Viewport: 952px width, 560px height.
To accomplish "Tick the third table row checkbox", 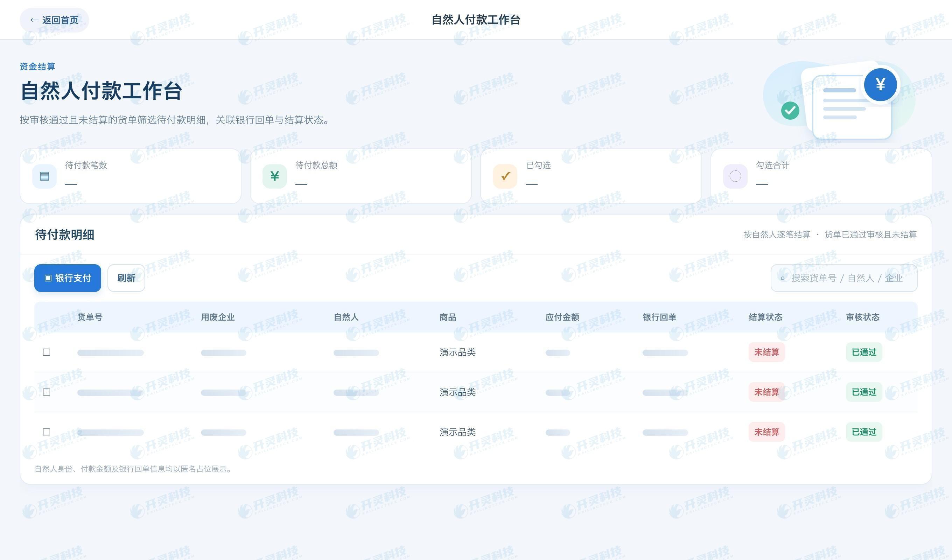I will (x=47, y=432).
